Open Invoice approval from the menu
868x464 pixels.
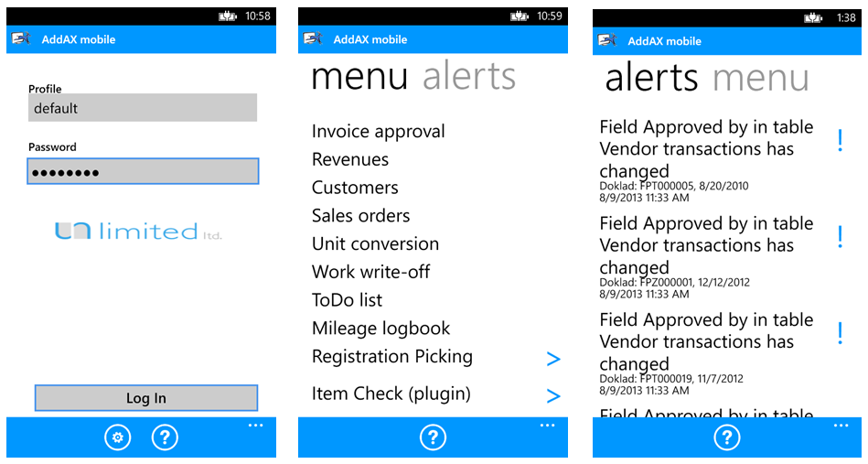click(378, 132)
